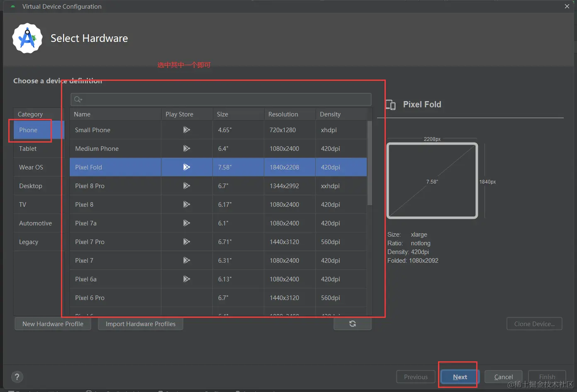This screenshot has height=392, width=577.
Task: Click the 1344x2992 resolution cell
Action: click(x=290, y=186)
